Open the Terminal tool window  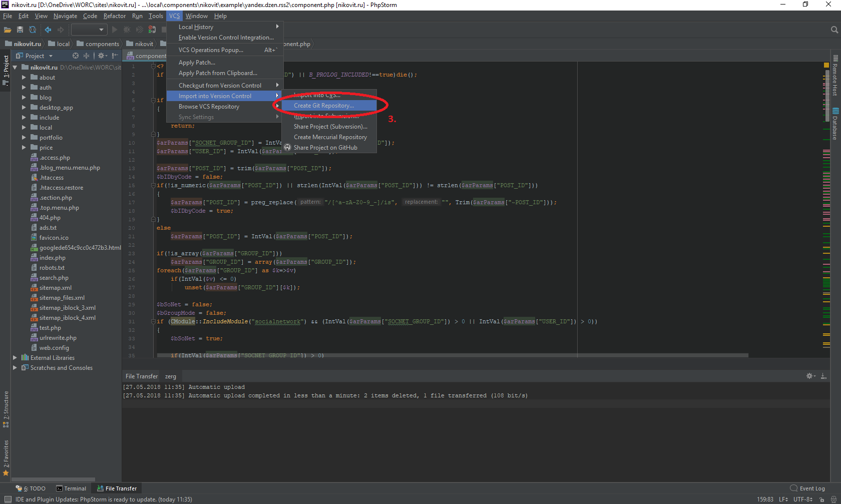click(71, 488)
